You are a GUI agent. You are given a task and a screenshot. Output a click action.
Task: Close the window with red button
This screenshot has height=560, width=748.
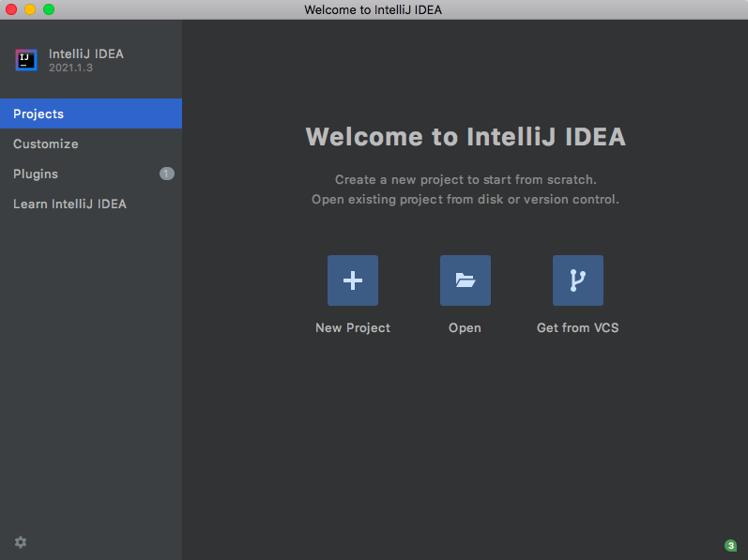coord(11,9)
